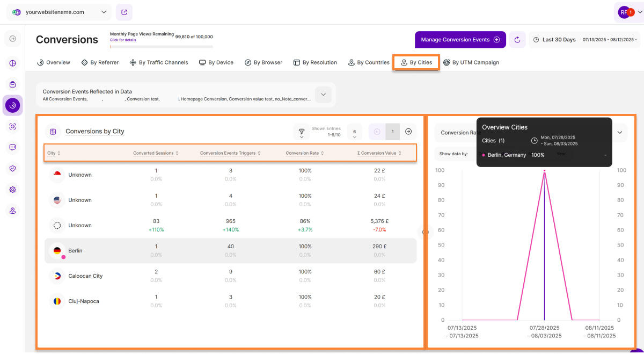Open settings gear in sidebar
Image resolution: width=644 pixels, height=354 pixels.
pos(13,190)
